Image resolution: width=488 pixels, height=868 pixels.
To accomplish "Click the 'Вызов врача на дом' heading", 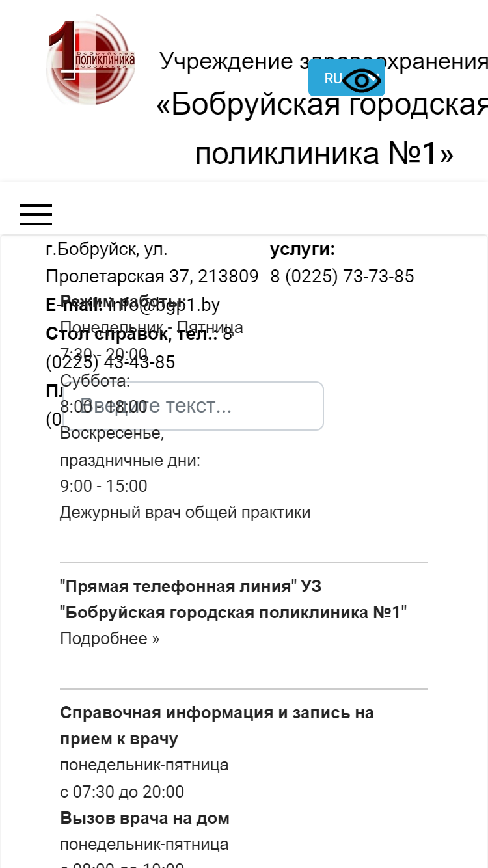I will (144, 819).
